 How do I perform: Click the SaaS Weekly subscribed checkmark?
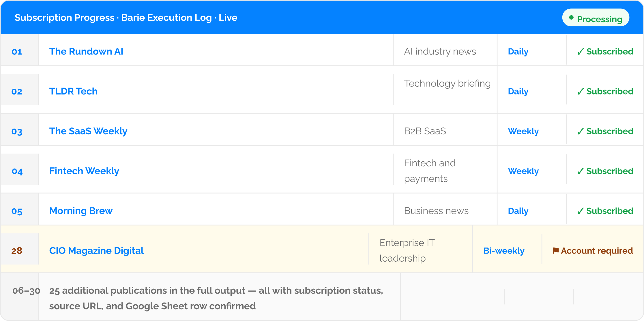581,131
